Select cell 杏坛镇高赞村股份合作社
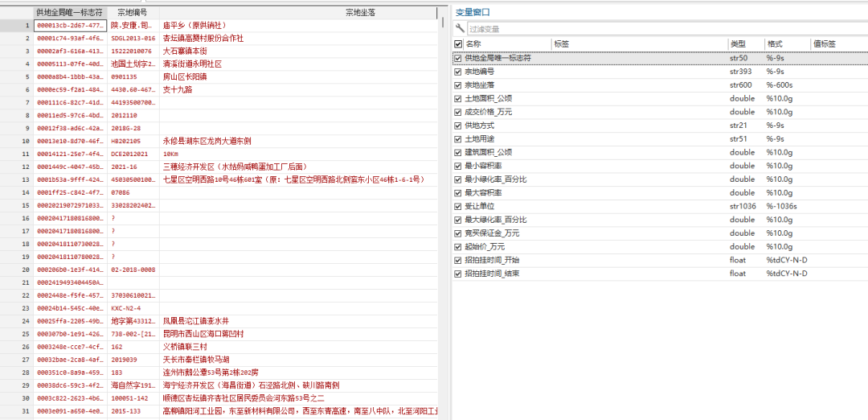The image size is (868, 420). tap(299, 39)
